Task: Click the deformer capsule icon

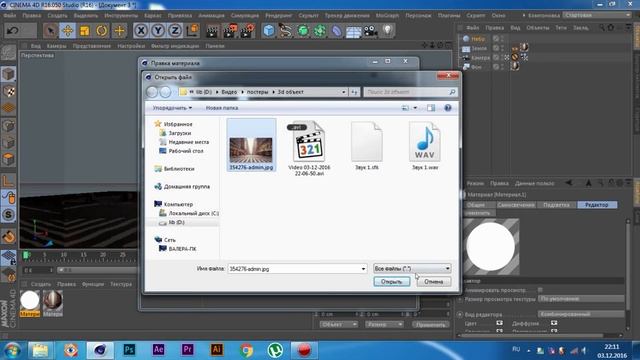Action: [x=336, y=31]
